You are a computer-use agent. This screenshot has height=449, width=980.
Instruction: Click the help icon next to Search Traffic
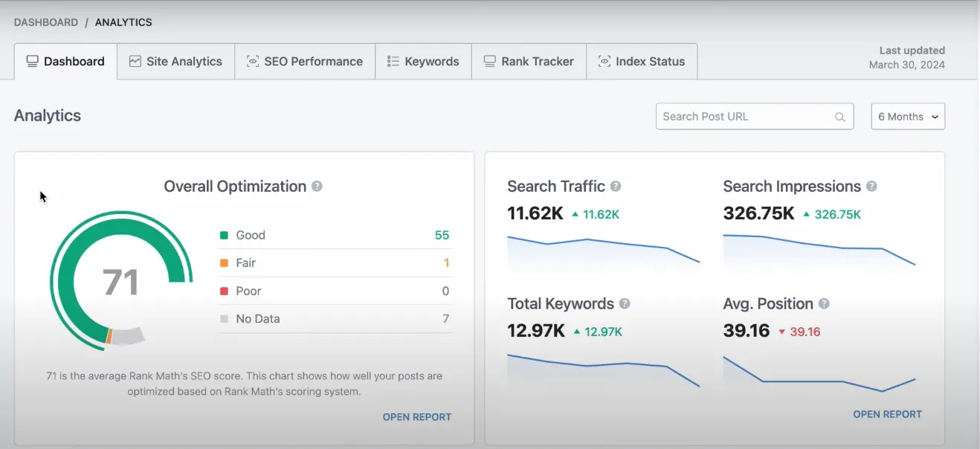tap(615, 187)
